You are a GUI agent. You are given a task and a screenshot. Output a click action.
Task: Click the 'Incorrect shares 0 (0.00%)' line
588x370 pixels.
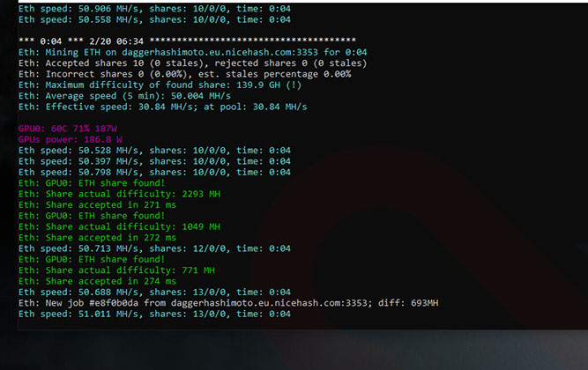click(184, 74)
